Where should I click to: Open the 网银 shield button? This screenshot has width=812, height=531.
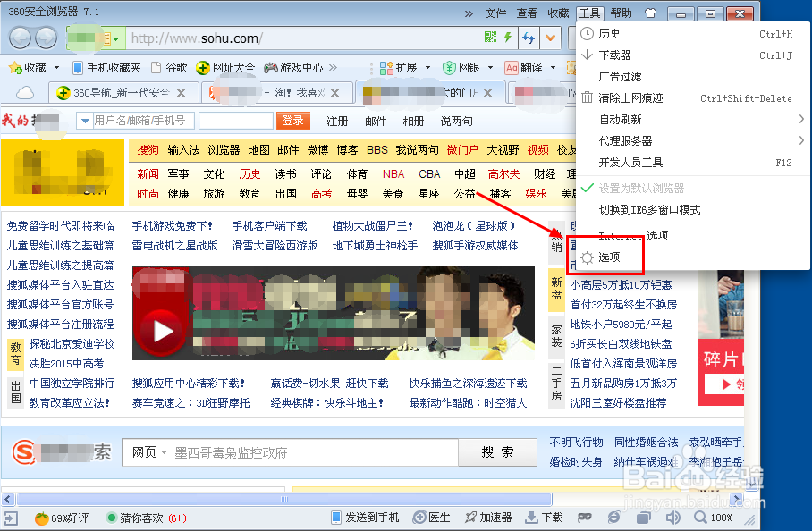[x=461, y=68]
